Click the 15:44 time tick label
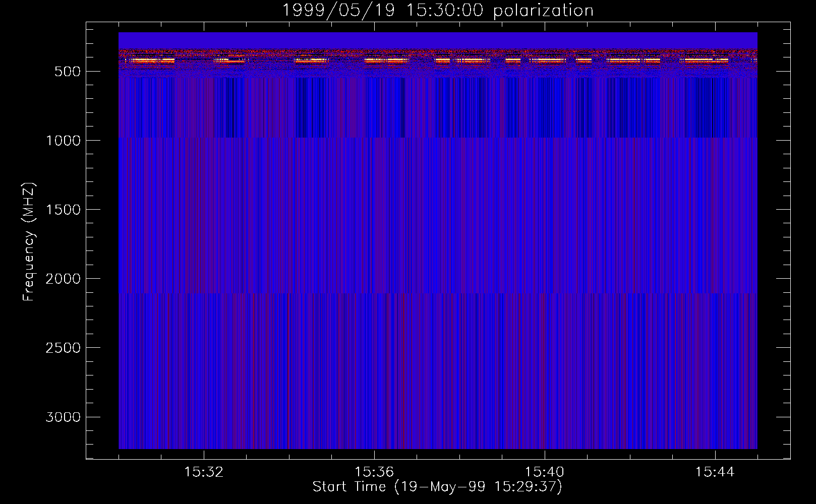Screen dimensions: 816x504 coord(715,472)
